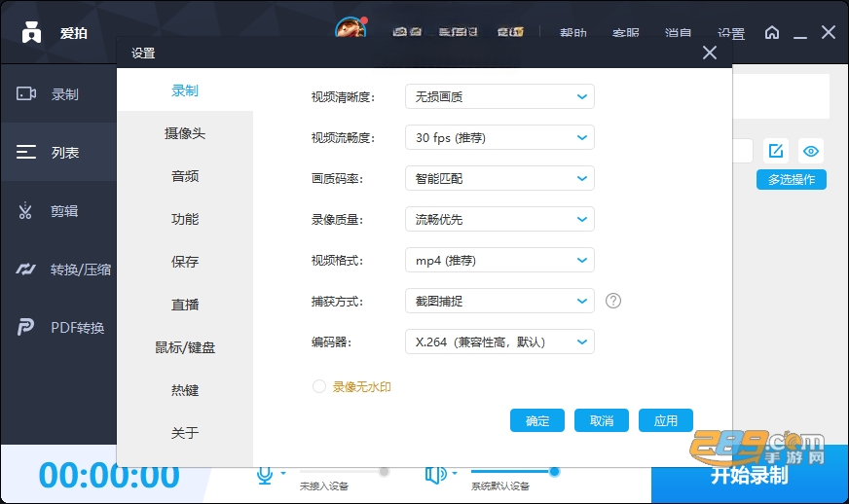Expand the 视频清晰度 dropdown
Image resolution: width=849 pixels, height=504 pixels.
coord(499,97)
